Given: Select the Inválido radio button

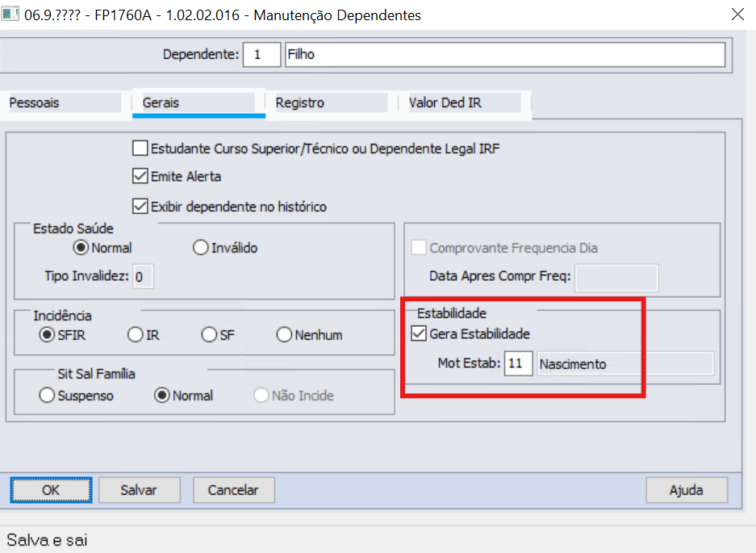Looking at the screenshot, I should click(200, 248).
